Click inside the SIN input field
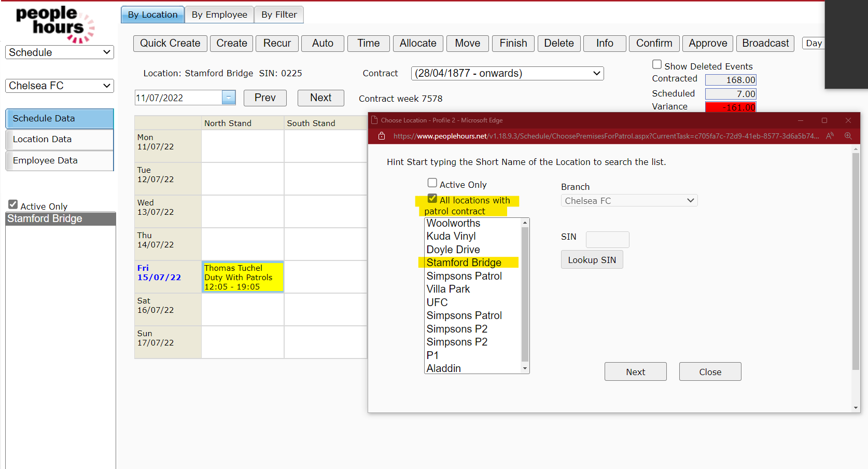Screen dimensions: 868x469 (607, 239)
